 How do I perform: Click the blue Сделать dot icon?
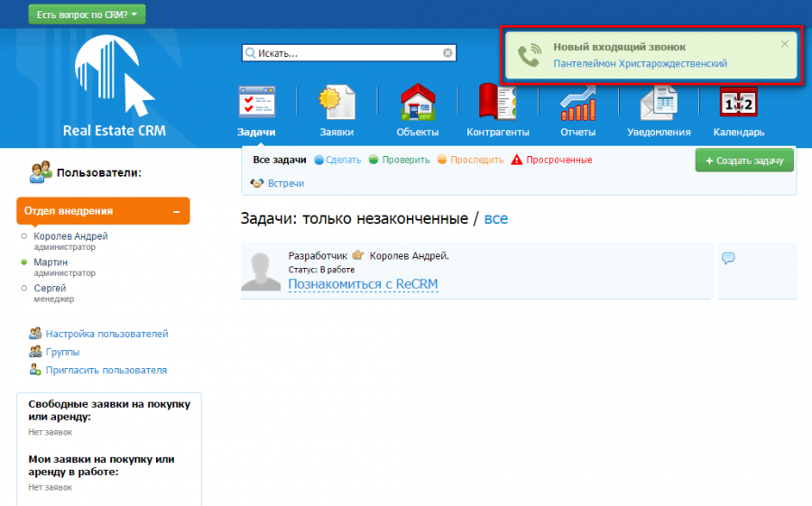coord(319,160)
